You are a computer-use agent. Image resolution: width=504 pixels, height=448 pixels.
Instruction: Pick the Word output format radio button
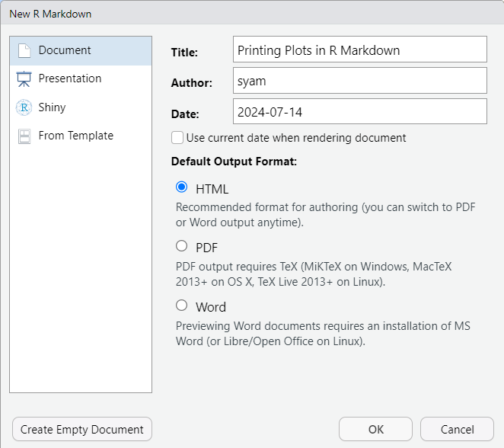[x=181, y=306]
